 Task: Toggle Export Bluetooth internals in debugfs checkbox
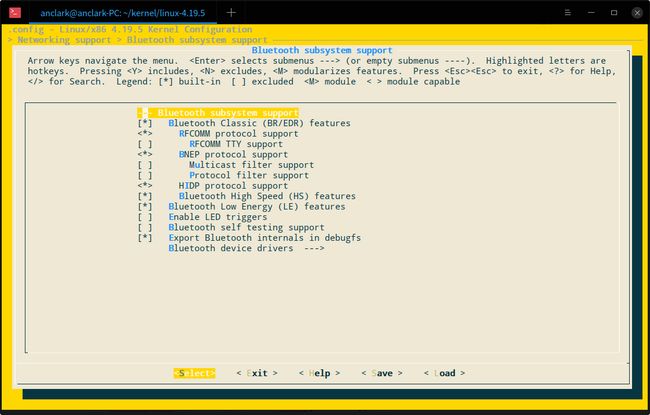pos(145,238)
